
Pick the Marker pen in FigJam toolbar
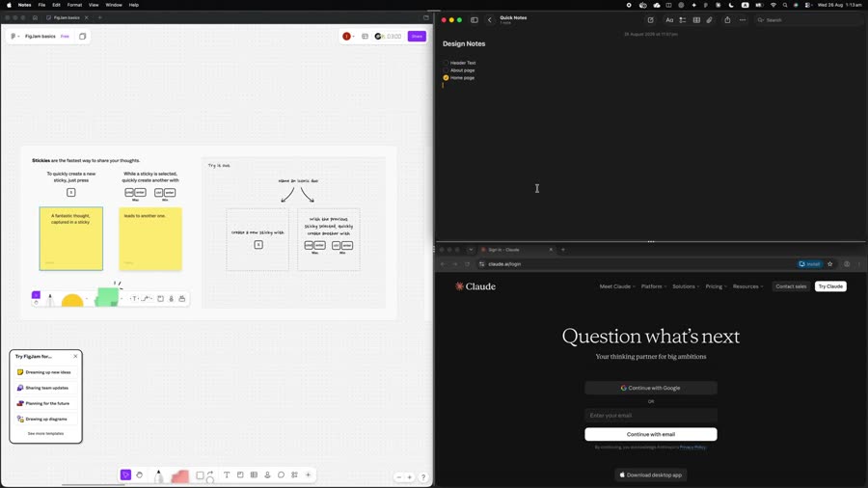coord(159,475)
